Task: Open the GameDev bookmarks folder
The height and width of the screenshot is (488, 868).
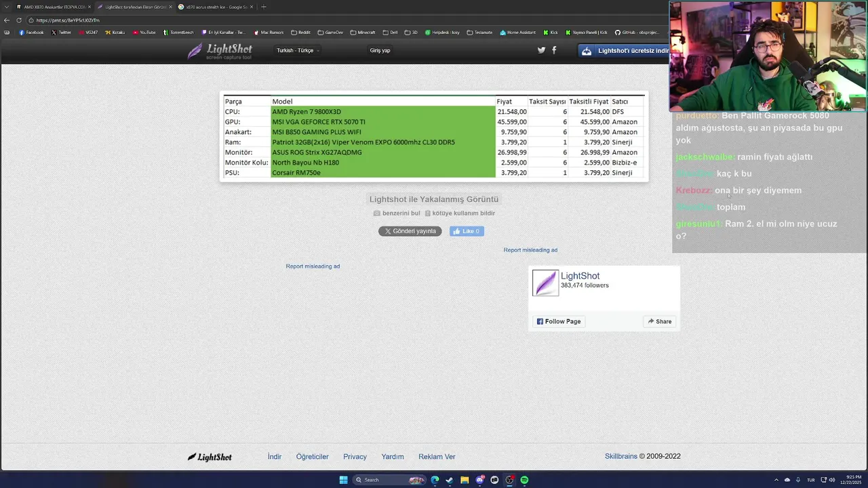Action: (x=331, y=33)
